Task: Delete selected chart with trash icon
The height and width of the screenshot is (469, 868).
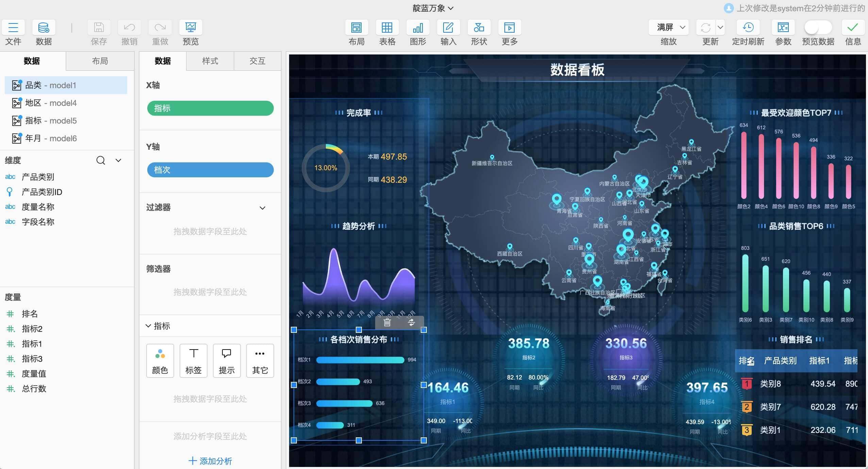Action: [x=387, y=322]
